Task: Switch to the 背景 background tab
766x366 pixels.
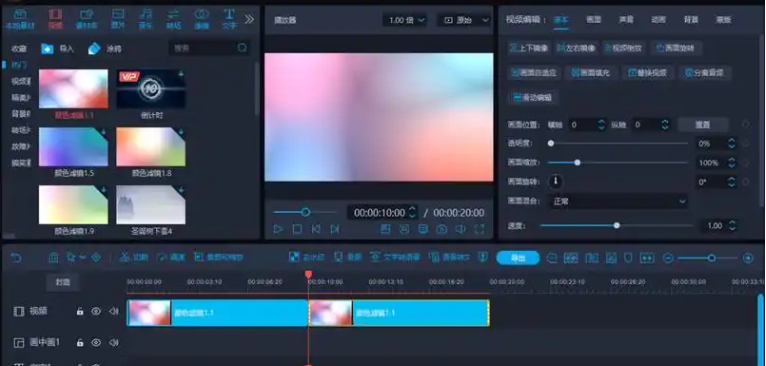Action: click(x=691, y=20)
